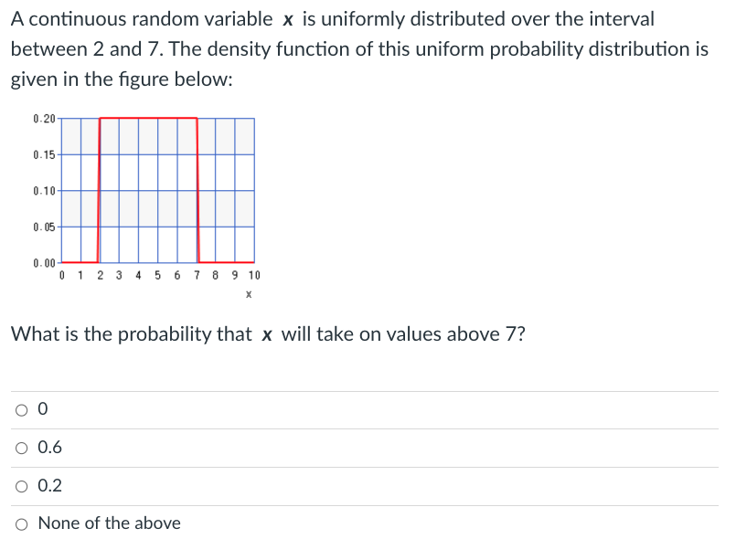Viewport: 736px width, 560px height.
Task: Click the red density curve on the graph
Action: (146, 120)
